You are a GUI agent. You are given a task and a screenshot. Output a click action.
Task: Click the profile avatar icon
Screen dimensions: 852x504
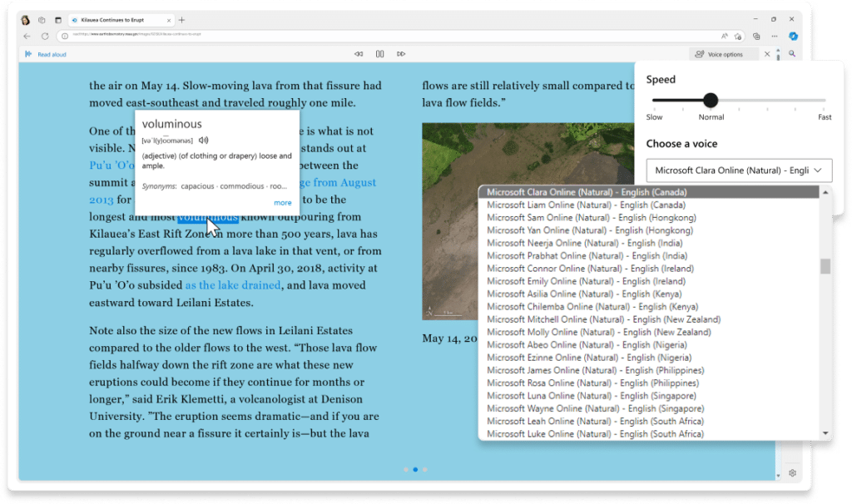point(25,20)
